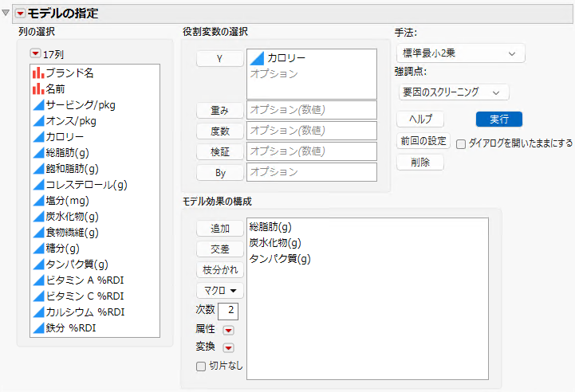Image resolution: width=575 pixels, height=392 pixels.
Task: Click the 枝分かれ button
Action: point(220,270)
